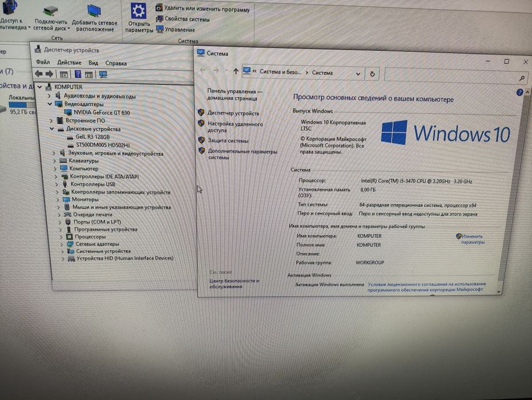Open Справка menu in Device Manager
Viewport: 532px width, 400px height.
pyautogui.click(x=116, y=63)
